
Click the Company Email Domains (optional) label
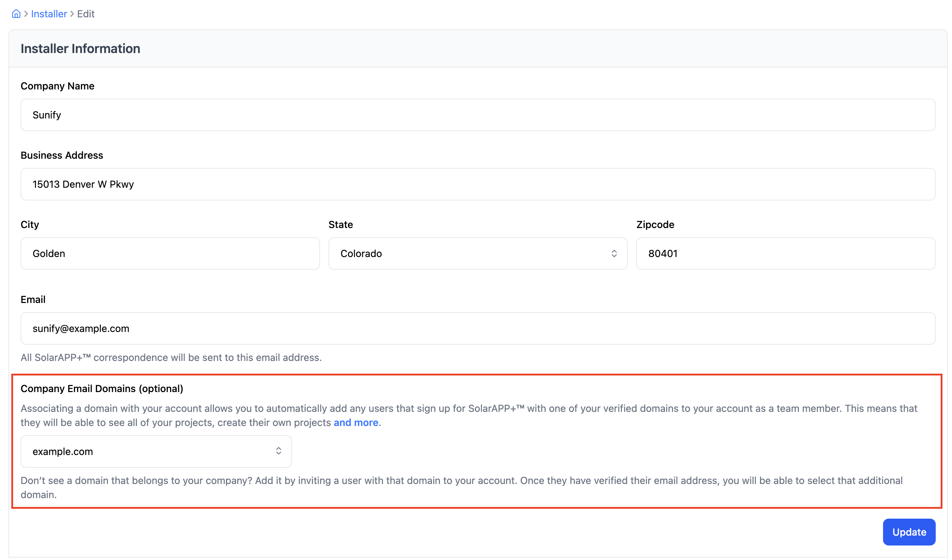pyautogui.click(x=101, y=389)
